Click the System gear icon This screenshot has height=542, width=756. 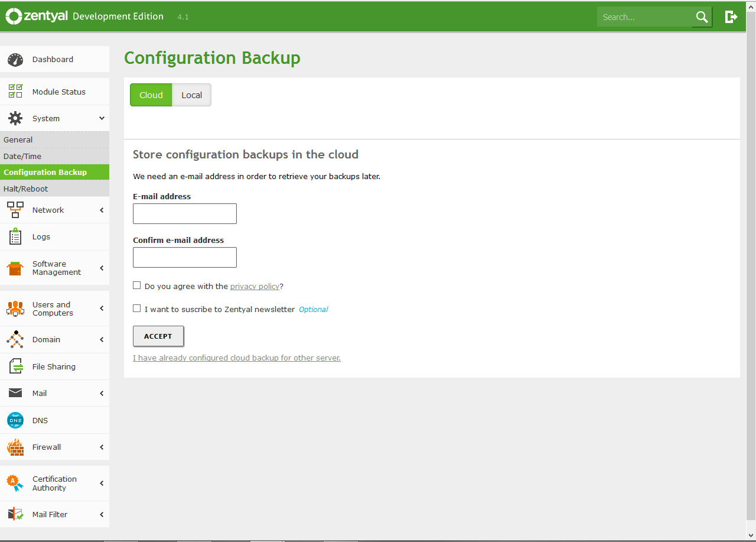(15, 118)
